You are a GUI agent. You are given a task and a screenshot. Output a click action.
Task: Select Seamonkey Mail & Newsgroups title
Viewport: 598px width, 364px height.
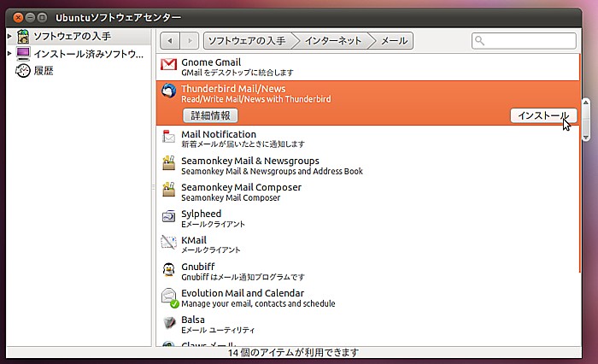pyautogui.click(x=250, y=161)
